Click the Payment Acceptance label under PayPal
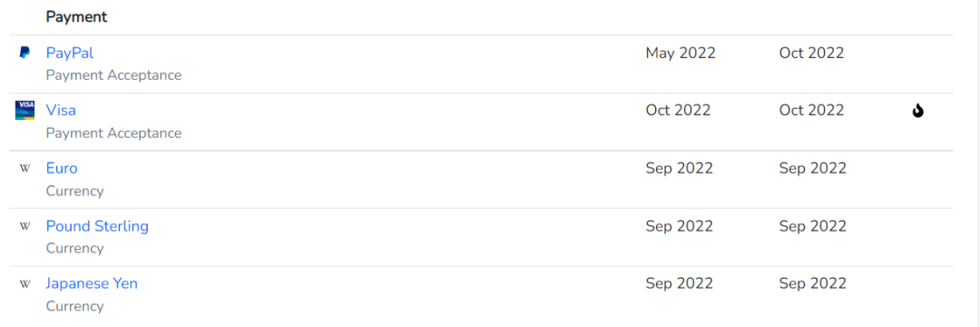The height and width of the screenshot is (327, 980). point(113,75)
